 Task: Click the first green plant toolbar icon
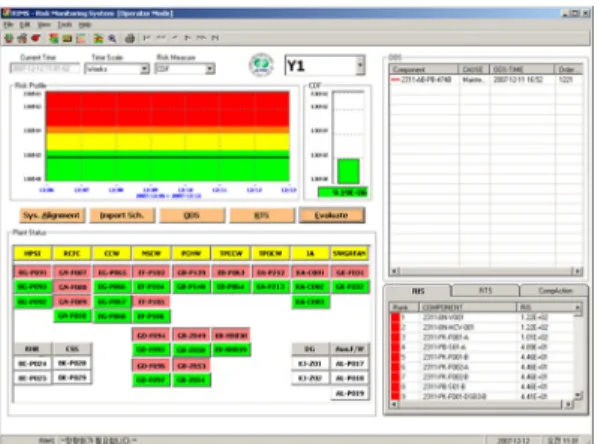[9, 38]
